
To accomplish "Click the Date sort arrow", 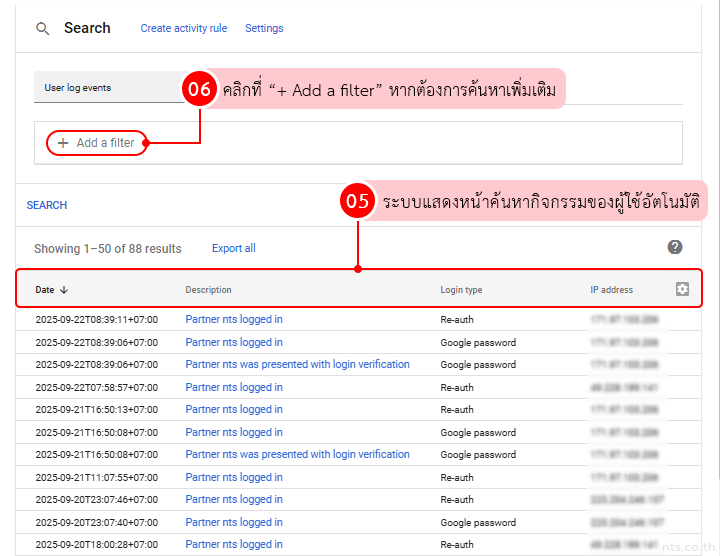I will (65, 290).
